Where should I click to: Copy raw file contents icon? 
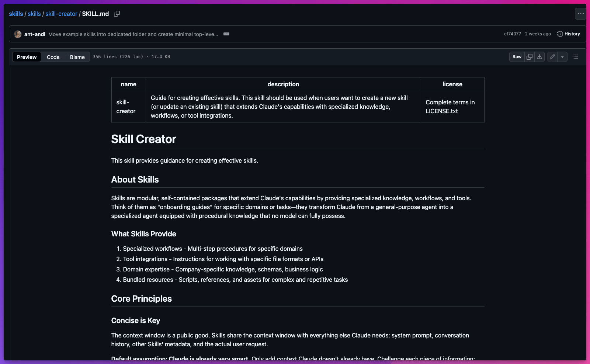click(x=530, y=57)
